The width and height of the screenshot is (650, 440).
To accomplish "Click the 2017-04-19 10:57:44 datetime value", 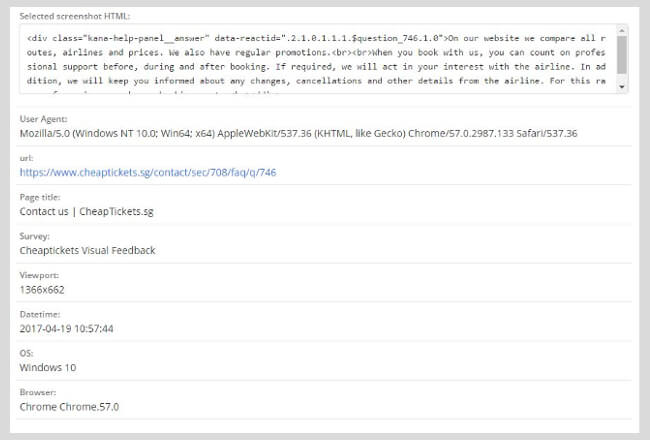I will [x=66, y=328].
